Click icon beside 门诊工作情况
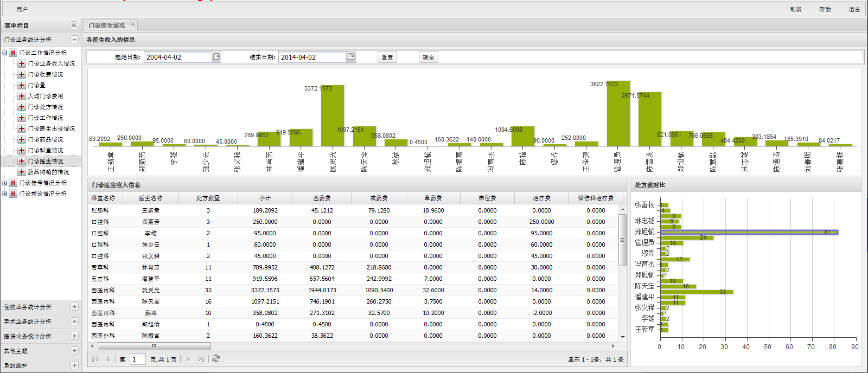This screenshot has width=868, height=373. tap(22, 118)
